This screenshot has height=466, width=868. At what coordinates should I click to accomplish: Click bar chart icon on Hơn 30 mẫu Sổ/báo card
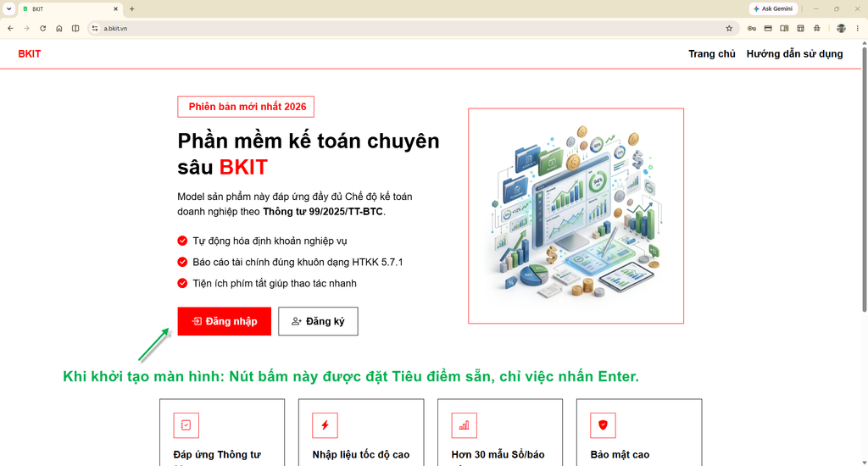pyautogui.click(x=464, y=425)
